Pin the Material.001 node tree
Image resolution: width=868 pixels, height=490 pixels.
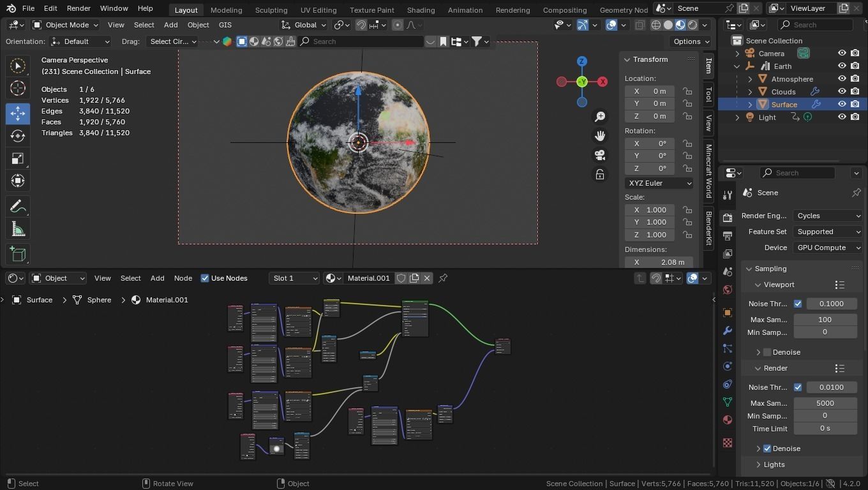point(443,278)
